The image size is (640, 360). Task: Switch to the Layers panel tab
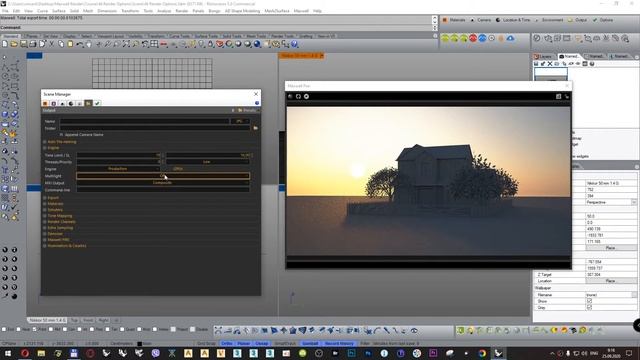544,56
